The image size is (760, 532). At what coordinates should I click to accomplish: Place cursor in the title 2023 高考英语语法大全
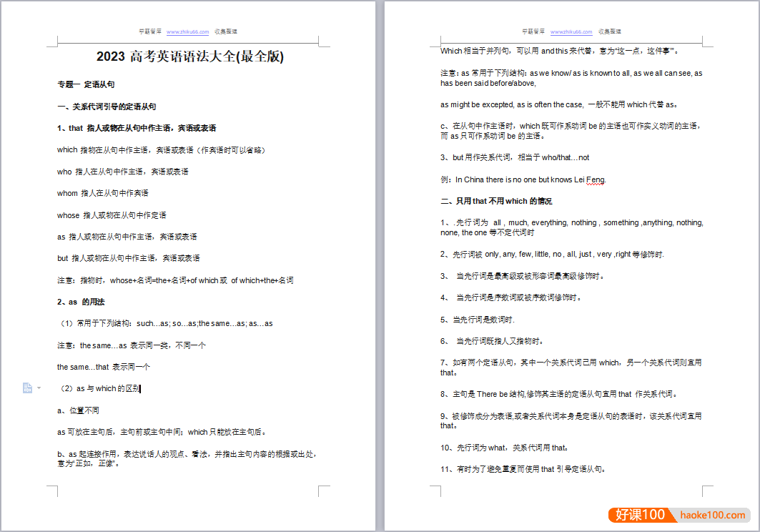pyautogui.click(x=189, y=55)
